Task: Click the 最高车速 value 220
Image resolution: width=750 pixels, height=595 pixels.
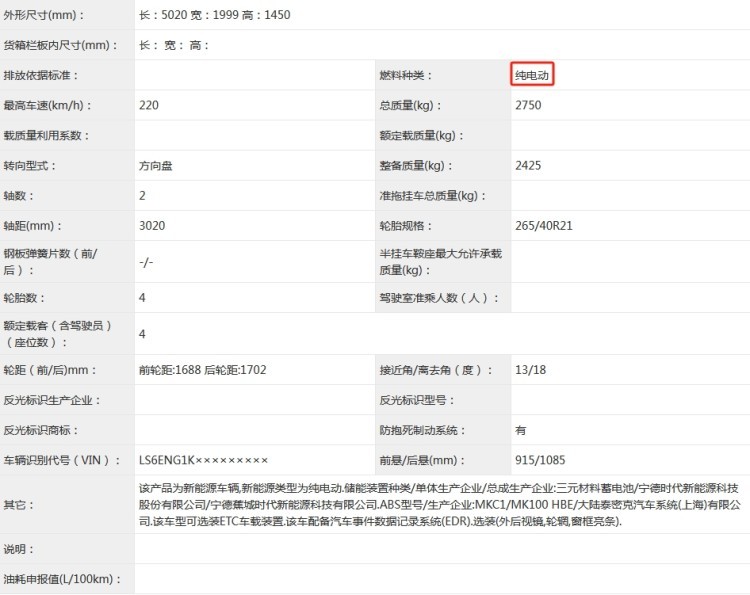Action: click(149, 105)
